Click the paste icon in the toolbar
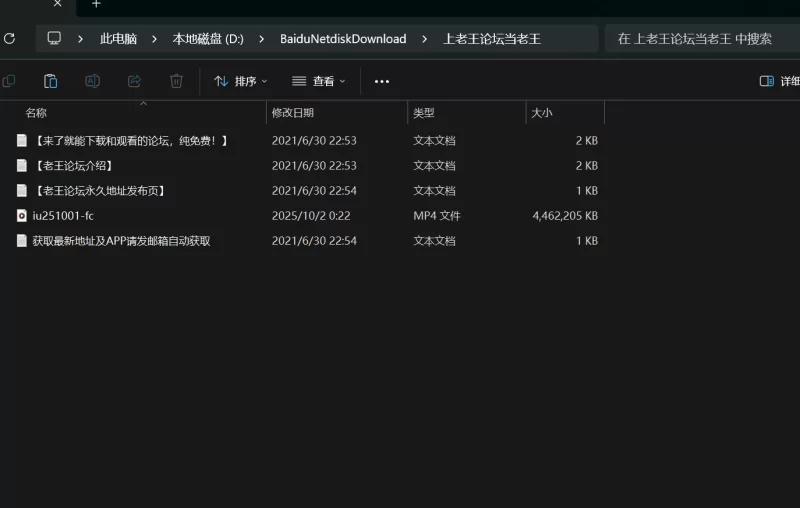 (50, 81)
